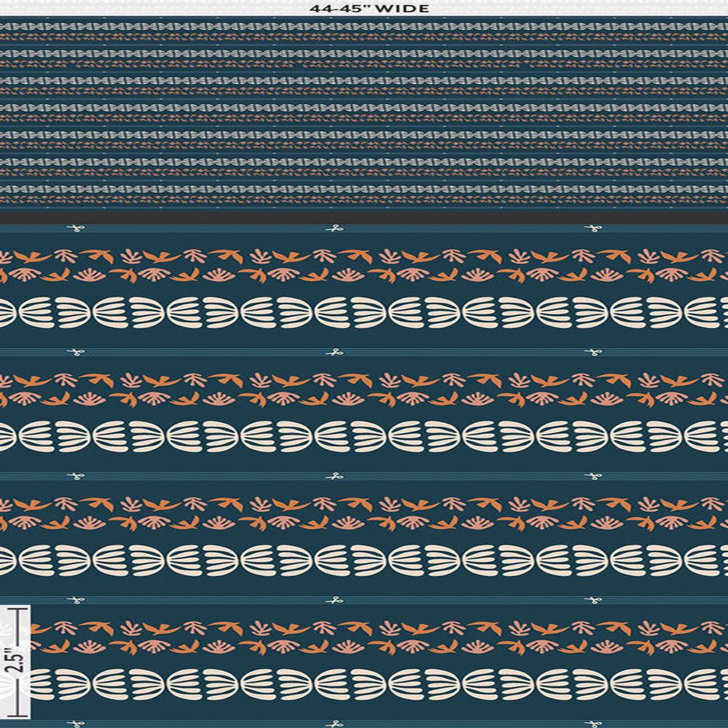This screenshot has width=728, height=728.
Task: Click the small-scale striped pattern preview
Action: 364,113
